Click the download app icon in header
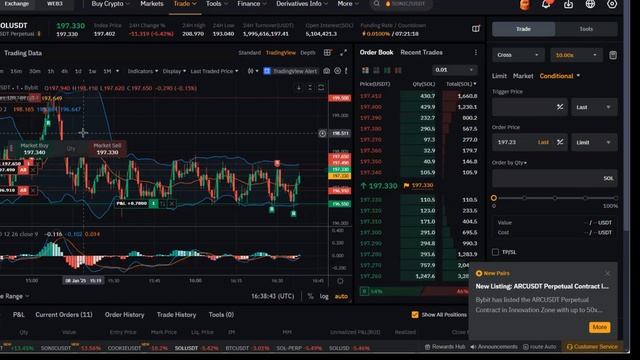 pos(568,4)
